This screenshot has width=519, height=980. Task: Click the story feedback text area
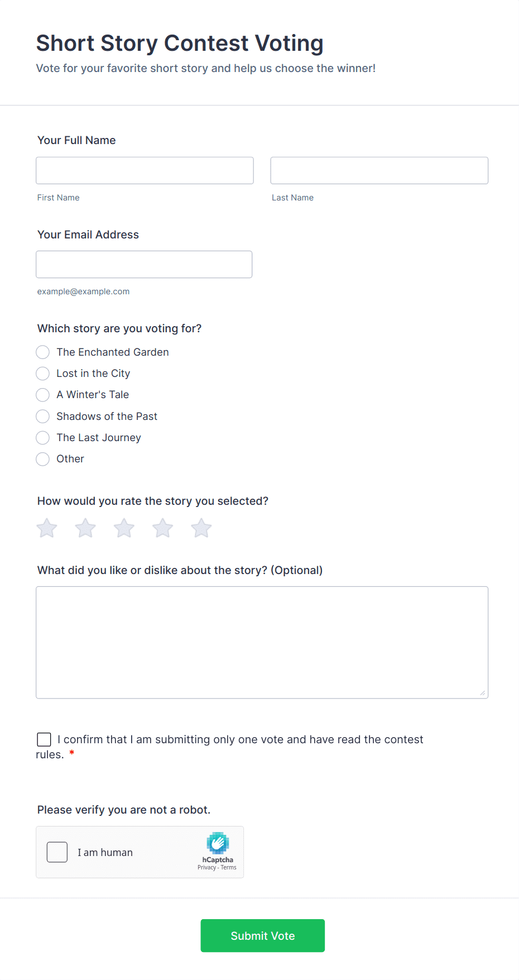pos(262,642)
